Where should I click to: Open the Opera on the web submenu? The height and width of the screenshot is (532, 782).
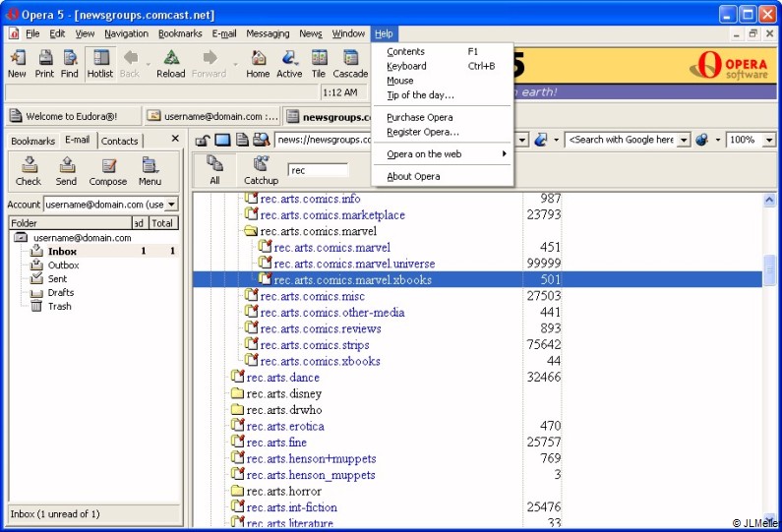(x=443, y=154)
